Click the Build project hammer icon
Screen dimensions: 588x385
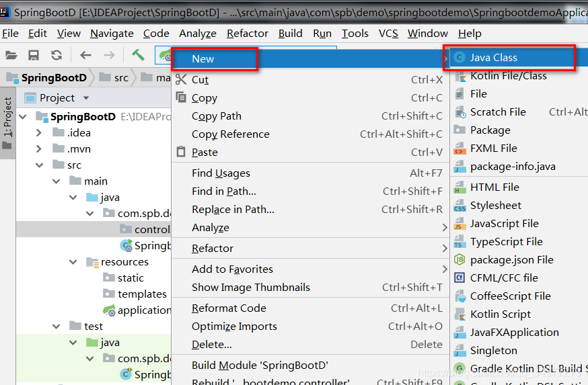[138, 55]
